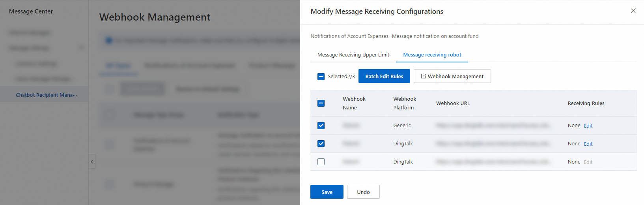644x205 pixels.
Task: Click the Receiving Rules column header
Action: pyautogui.click(x=586, y=103)
